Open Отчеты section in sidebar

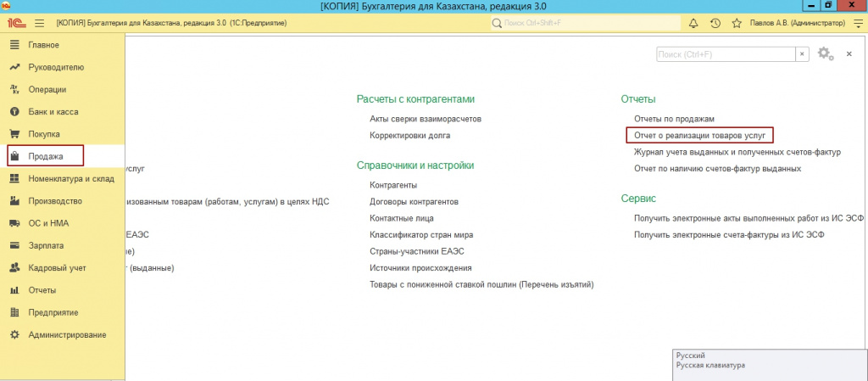coord(63,290)
